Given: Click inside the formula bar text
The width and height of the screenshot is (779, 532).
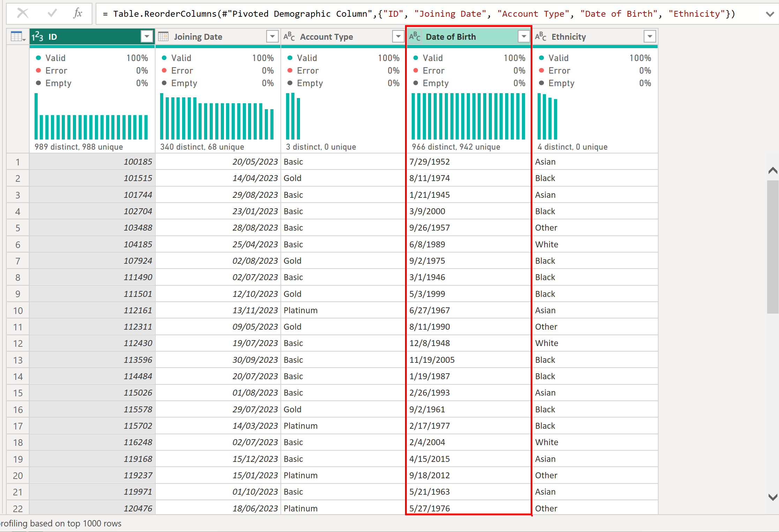Looking at the screenshot, I should pos(419,14).
